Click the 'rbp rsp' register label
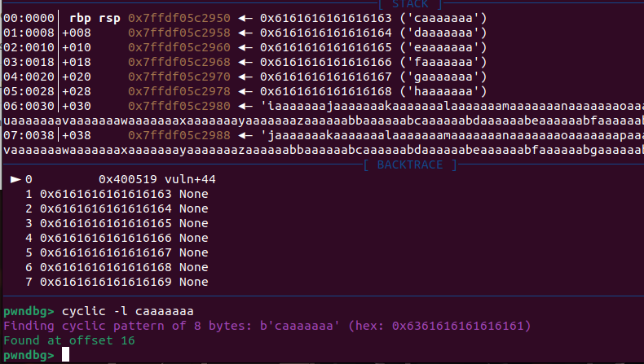The height and width of the screenshot is (364, 644). click(91, 17)
